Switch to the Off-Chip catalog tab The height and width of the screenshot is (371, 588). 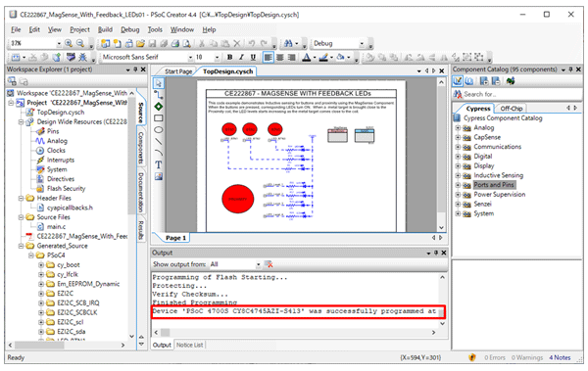coord(512,109)
